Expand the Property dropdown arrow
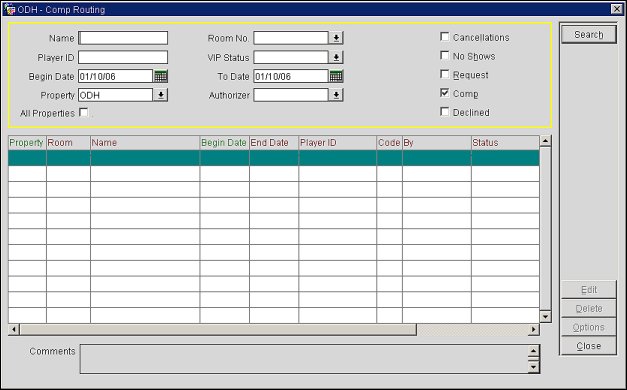627x390 pixels. pyautogui.click(x=161, y=95)
